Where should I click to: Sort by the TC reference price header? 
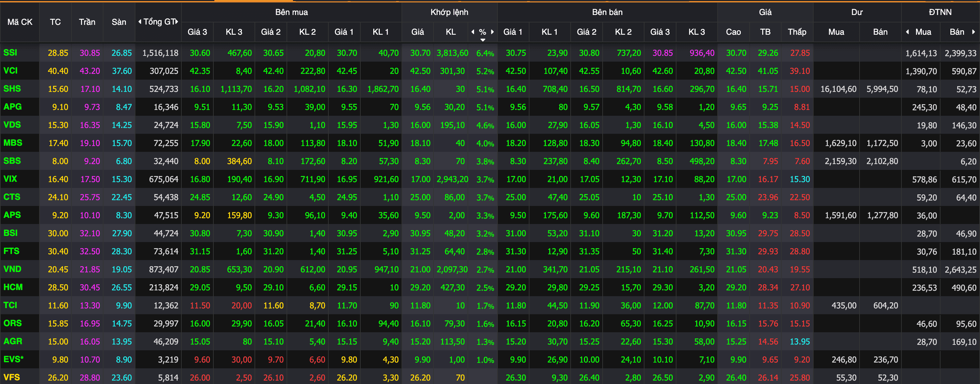pyautogui.click(x=55, y=22)
